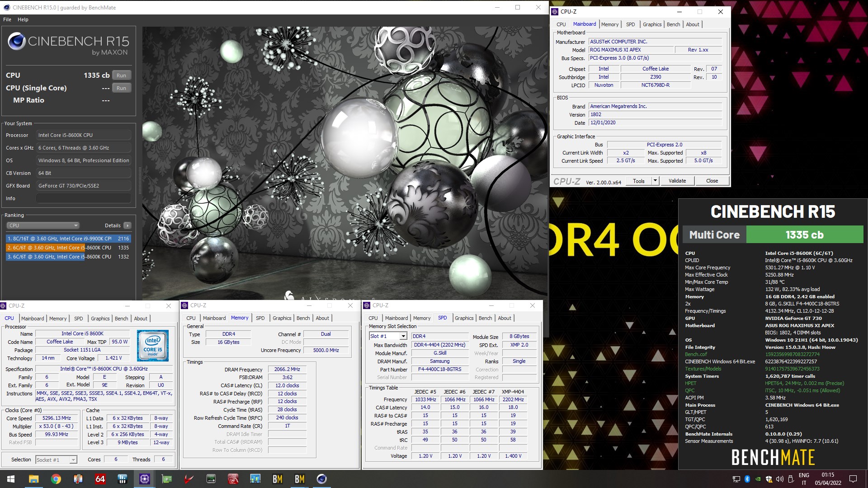The height and width of the screenshot is (488, 868).
Task: Click the thermometer monitoring app taskbar icon
Action: click(78, 479)
